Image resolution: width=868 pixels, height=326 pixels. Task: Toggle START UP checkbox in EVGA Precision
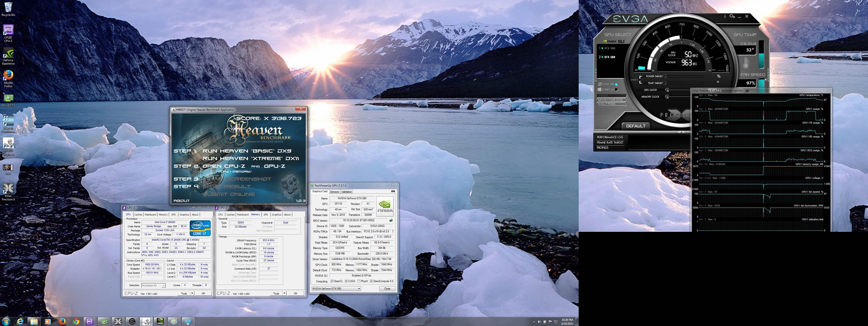coord(616,89)
